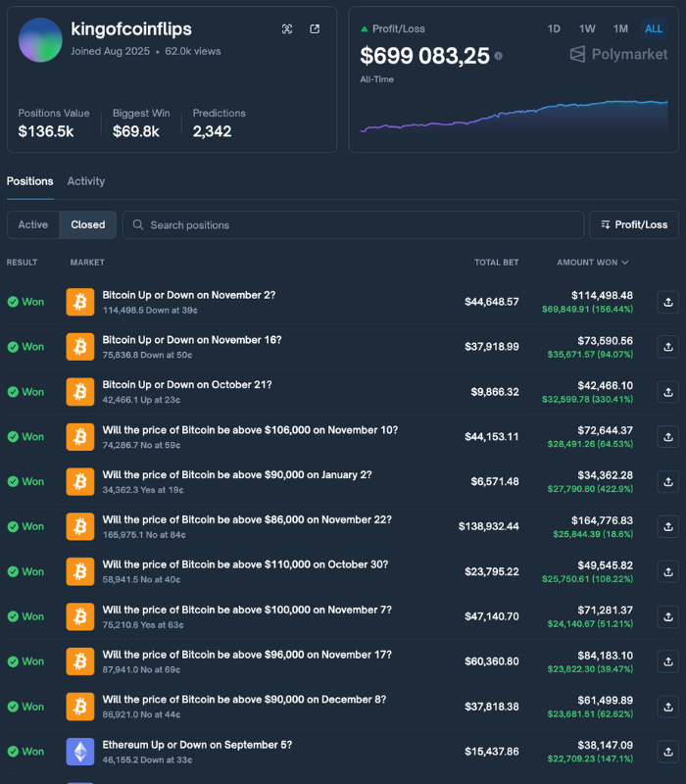Sort by Amount Won column arrow
686x784 pixels.
click(x=625, y=263)
